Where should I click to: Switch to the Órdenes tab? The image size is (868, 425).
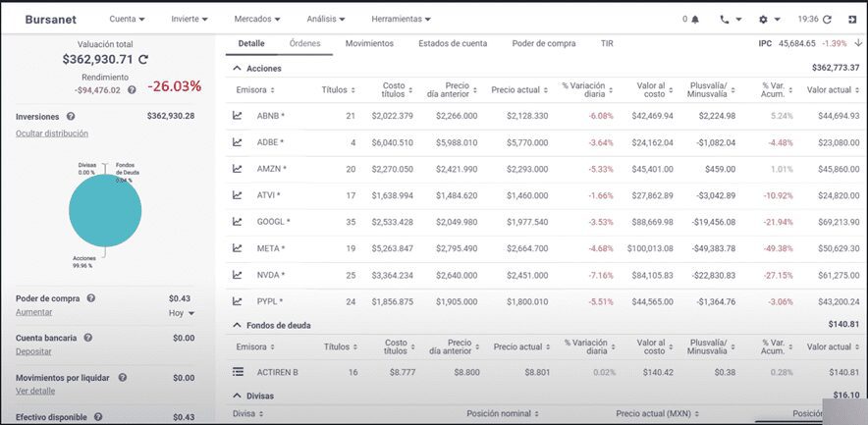tap(304, 43)
